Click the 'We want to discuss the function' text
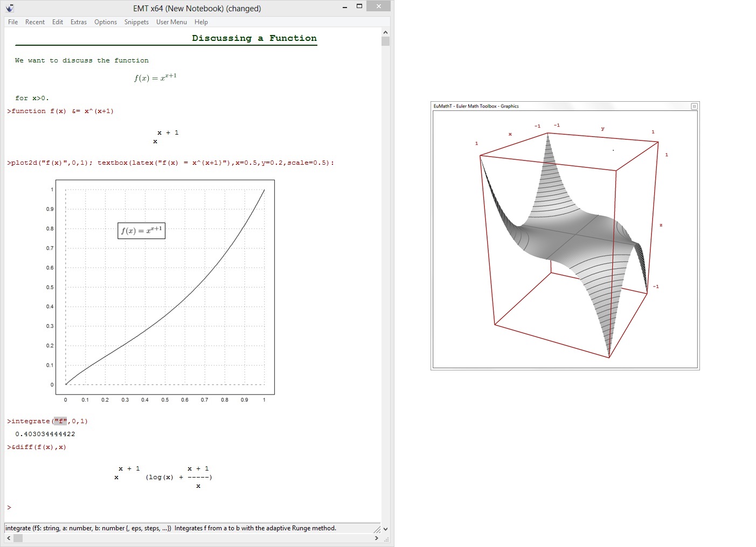 [x=82, y=60]
